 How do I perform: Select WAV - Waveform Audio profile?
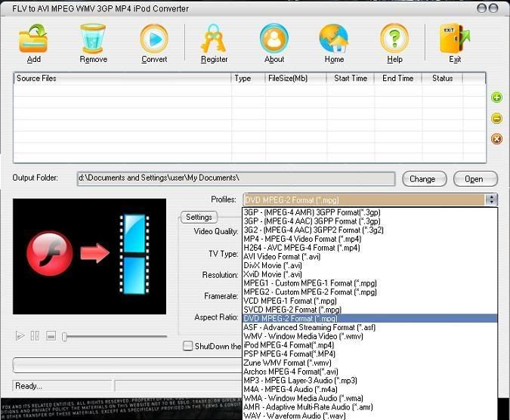(369, 415)
